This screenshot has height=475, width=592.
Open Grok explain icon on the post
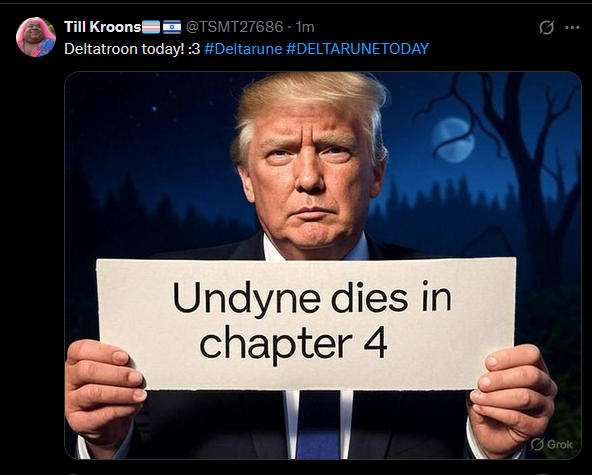coord(546,27)
